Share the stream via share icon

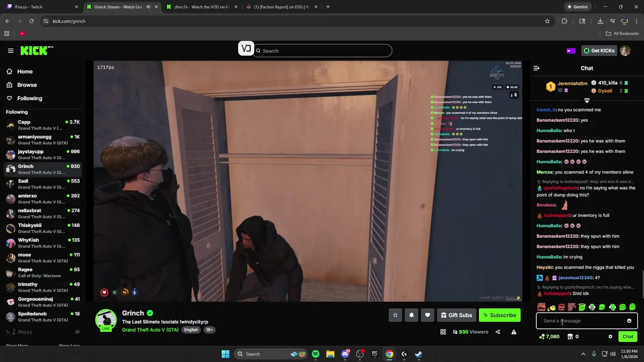pos(498,332)
